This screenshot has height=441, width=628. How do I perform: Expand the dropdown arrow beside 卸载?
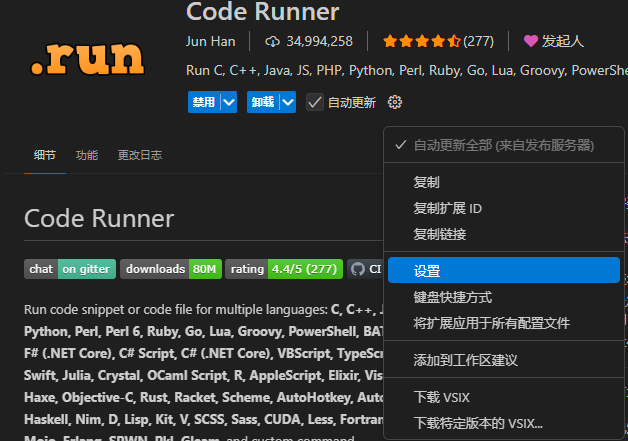288,102
